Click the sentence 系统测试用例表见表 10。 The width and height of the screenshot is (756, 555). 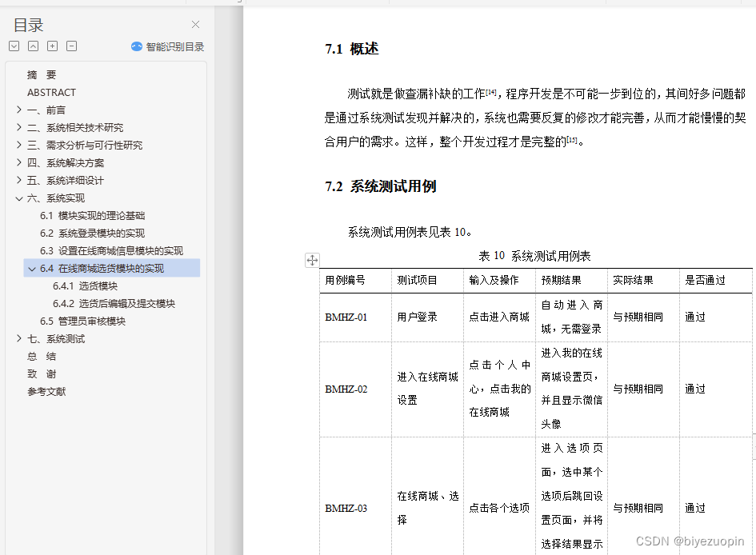pos(410,232)
